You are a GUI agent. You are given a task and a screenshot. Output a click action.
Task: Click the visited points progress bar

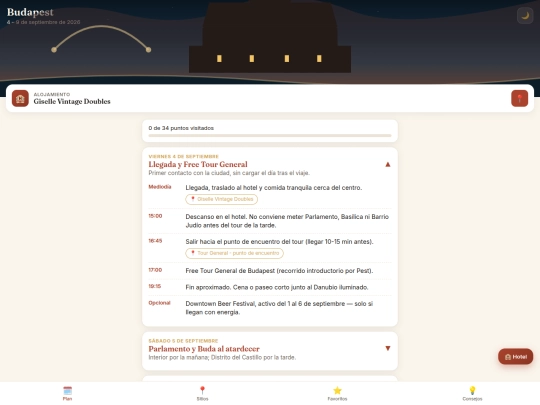(x=270, y=136)
